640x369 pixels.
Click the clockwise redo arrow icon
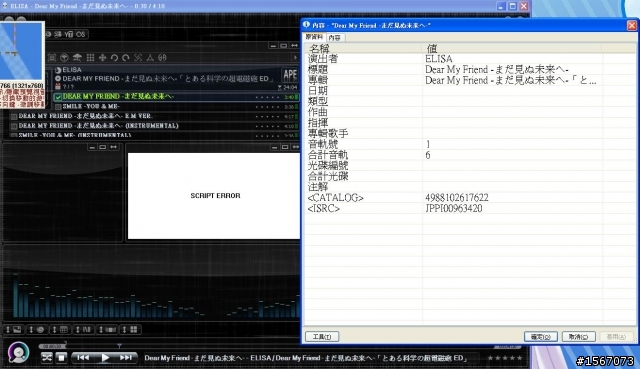coord(126,58)
